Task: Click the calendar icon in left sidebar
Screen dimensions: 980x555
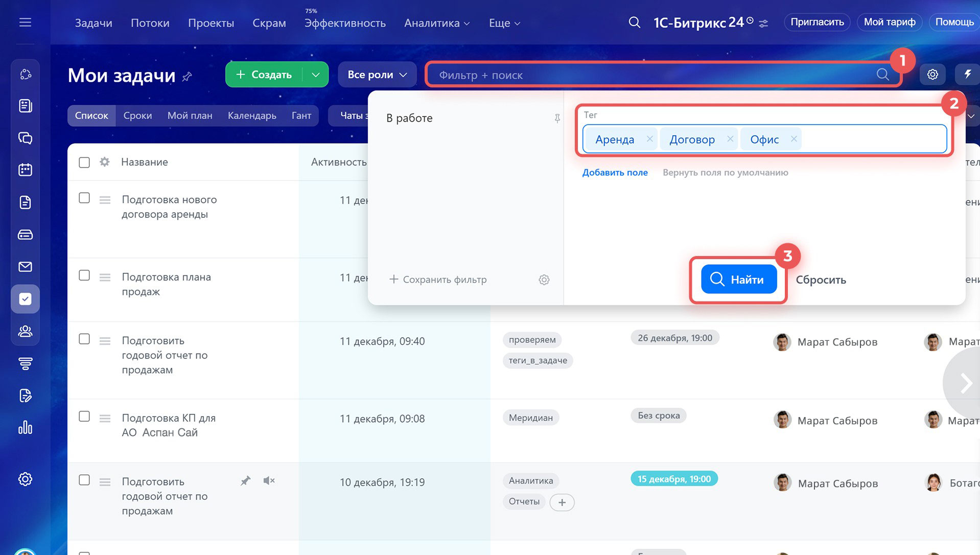Action: [25, 170]
